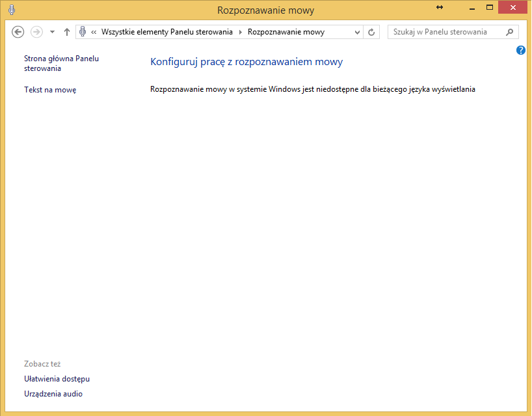
Task: Open 'Wszystkie elementy Panelu sterowania' breadcrumb
Action: click(167, 32)
